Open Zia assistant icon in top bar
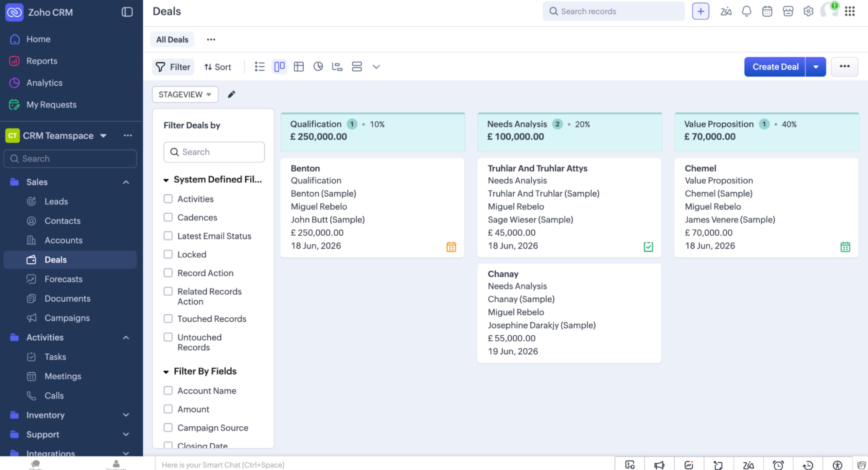The width and height of the screenshot is (868, 470). pos(726,11)
